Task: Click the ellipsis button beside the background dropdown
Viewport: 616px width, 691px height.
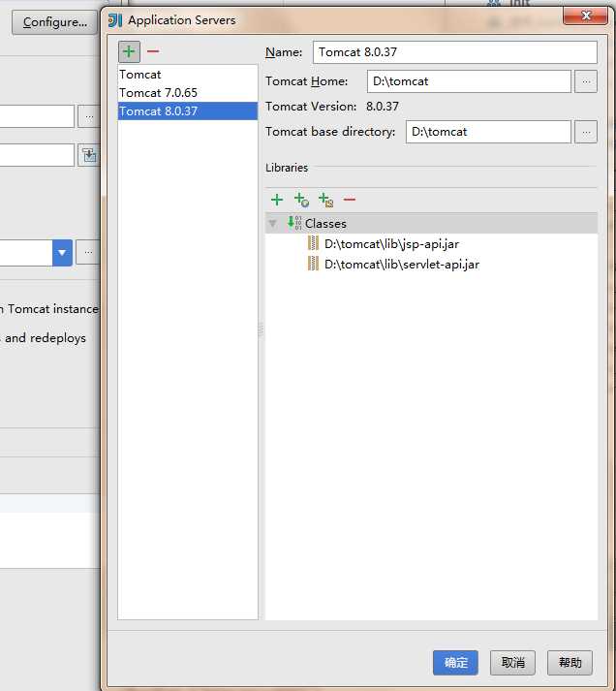Action: point(87,253)
